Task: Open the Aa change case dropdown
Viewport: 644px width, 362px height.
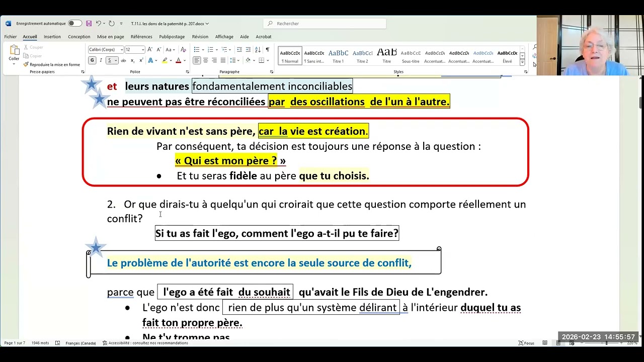Action: pos(170,49)
